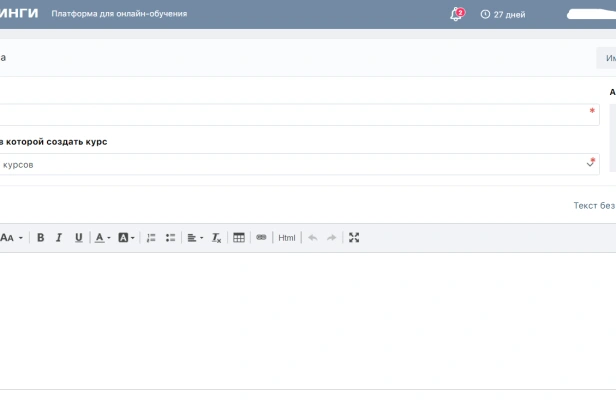Insert a bulleted list

pos(170,238)
